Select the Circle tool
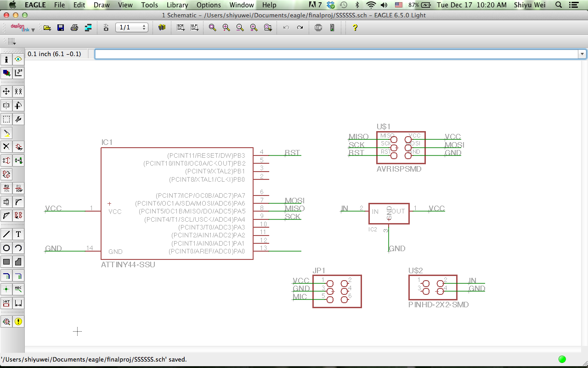The image size is (588, 368). 6,248
